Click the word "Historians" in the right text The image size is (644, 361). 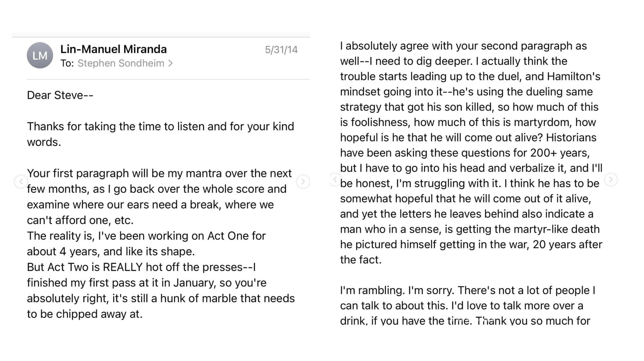[571, 138]
